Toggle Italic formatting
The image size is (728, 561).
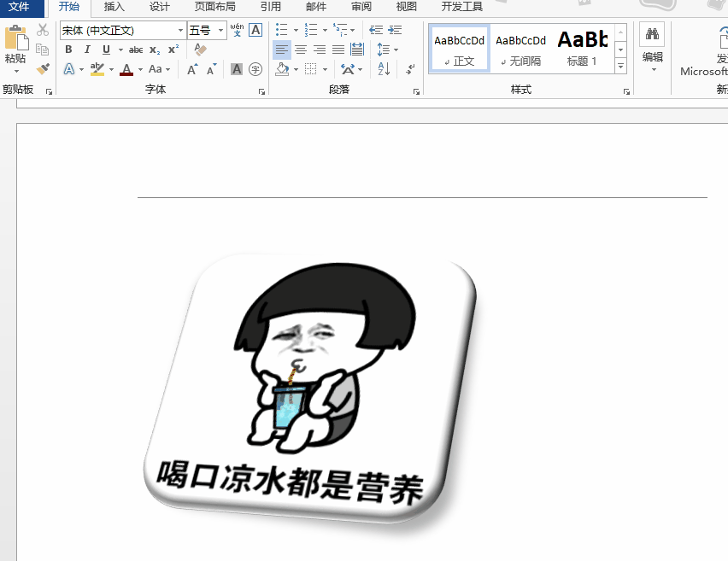(x=87, y=50)
